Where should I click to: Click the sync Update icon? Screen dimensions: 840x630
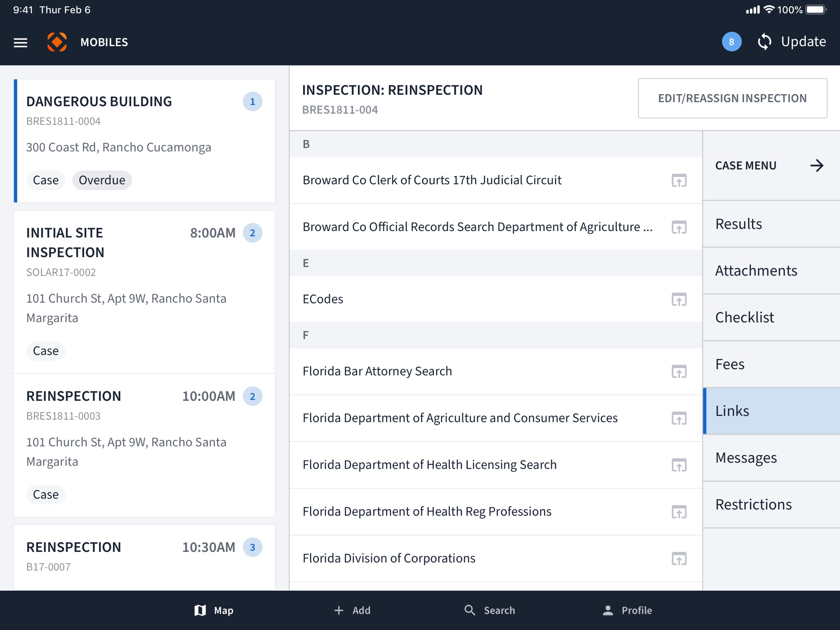(x=764, y=42)
